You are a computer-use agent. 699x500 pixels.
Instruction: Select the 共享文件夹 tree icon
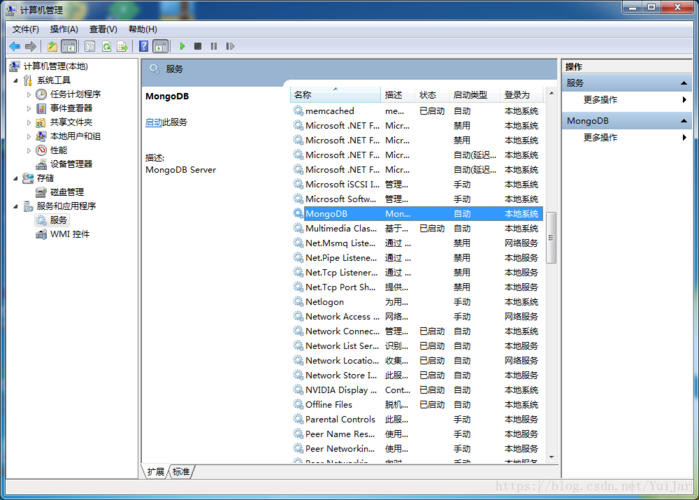coord(41,122)
